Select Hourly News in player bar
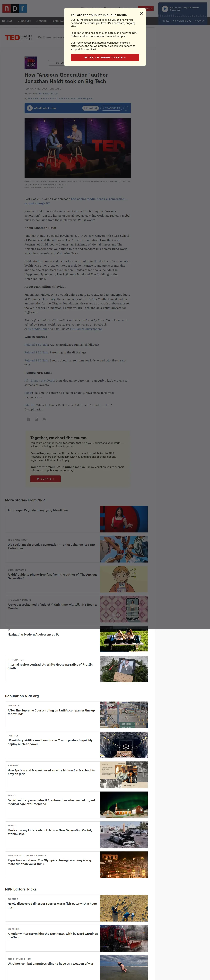The image size is (210, 980). 168,21
